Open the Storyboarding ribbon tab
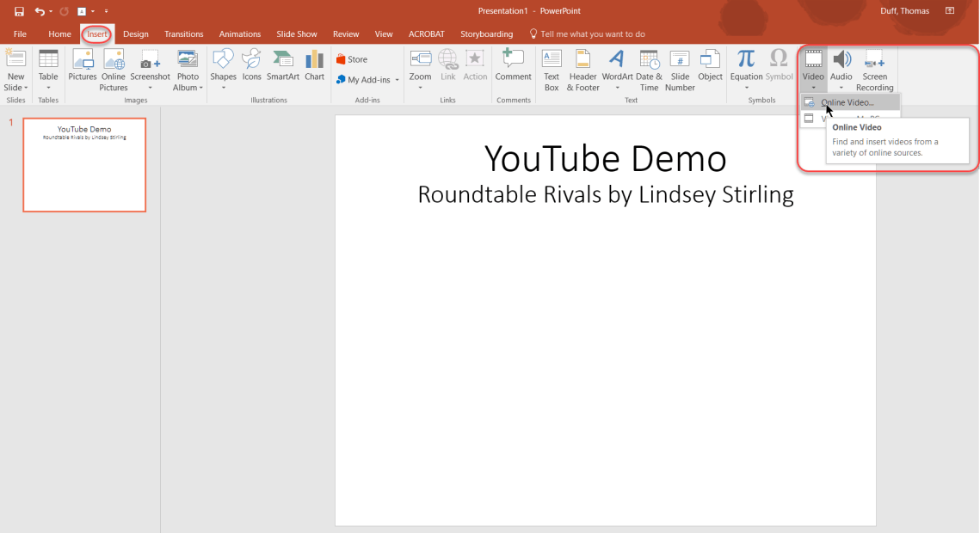Screen dimensions: 980x533 486,34
